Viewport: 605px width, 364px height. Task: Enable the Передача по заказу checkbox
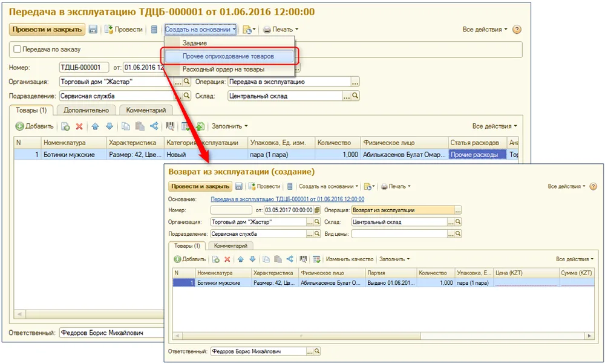click(x=17, y=50)
